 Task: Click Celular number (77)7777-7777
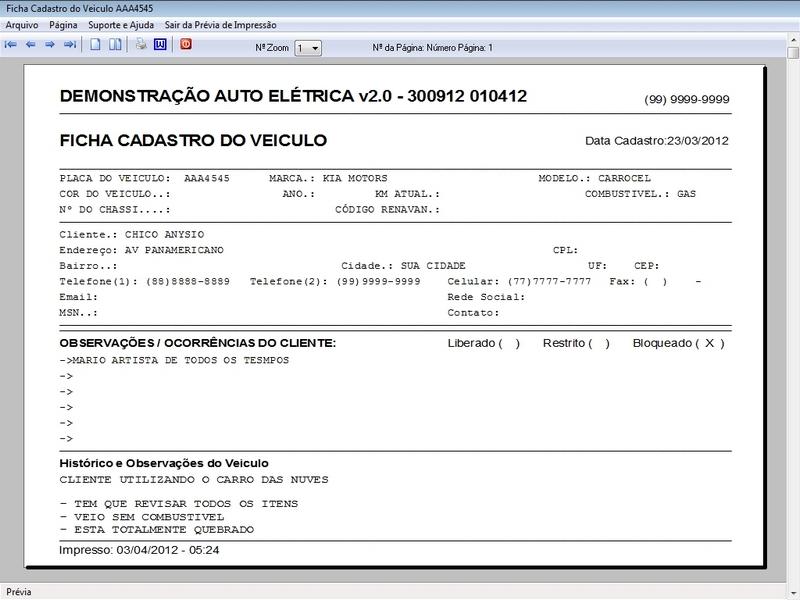tap(549, 282)
